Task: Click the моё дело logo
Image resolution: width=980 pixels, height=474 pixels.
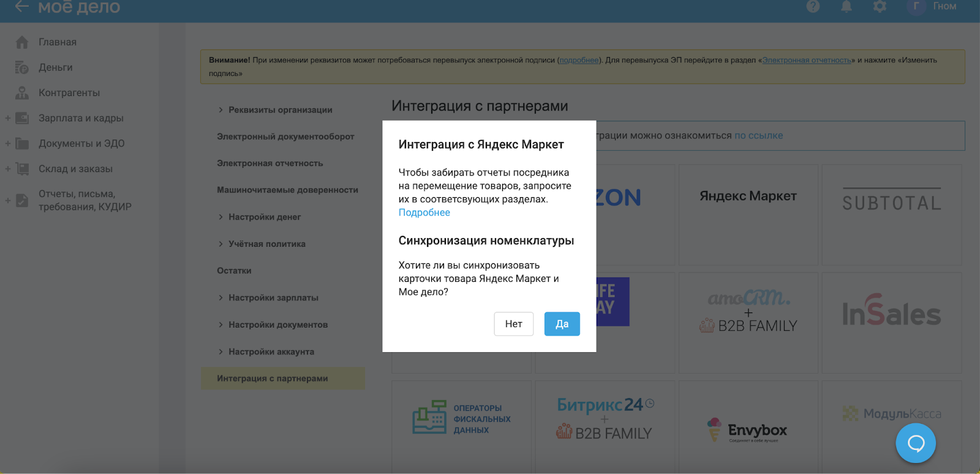Action: pos(79,7)
